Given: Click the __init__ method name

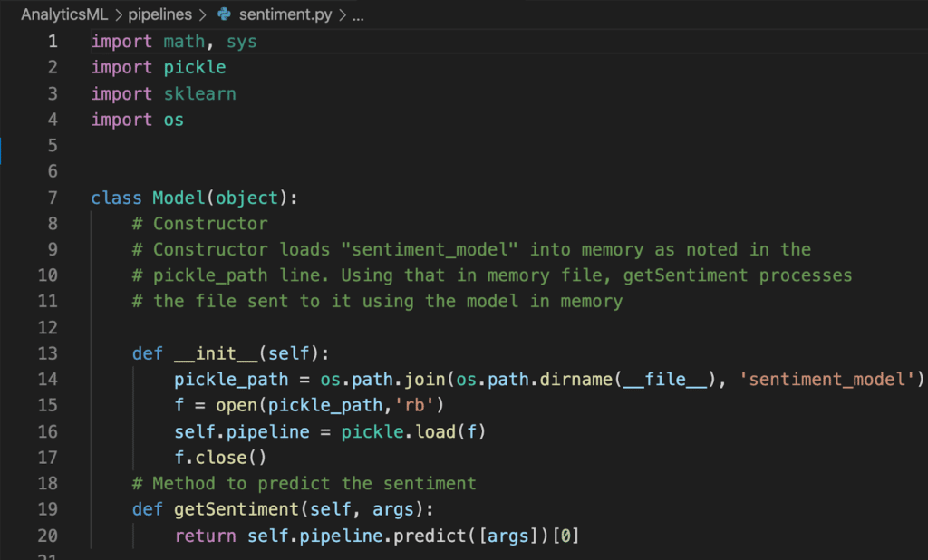Looking at the screenshot, I should (x=214, y=353).
